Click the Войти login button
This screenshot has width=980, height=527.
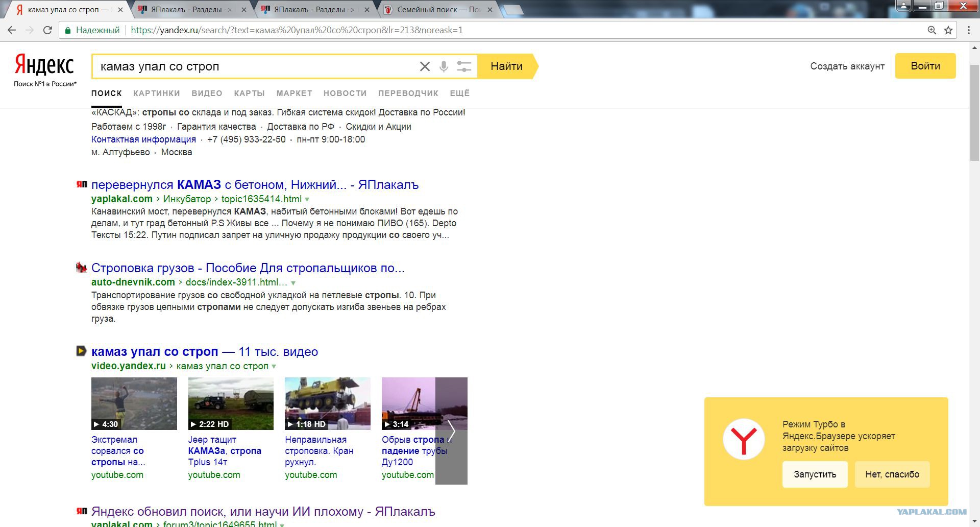coord(925,66)
